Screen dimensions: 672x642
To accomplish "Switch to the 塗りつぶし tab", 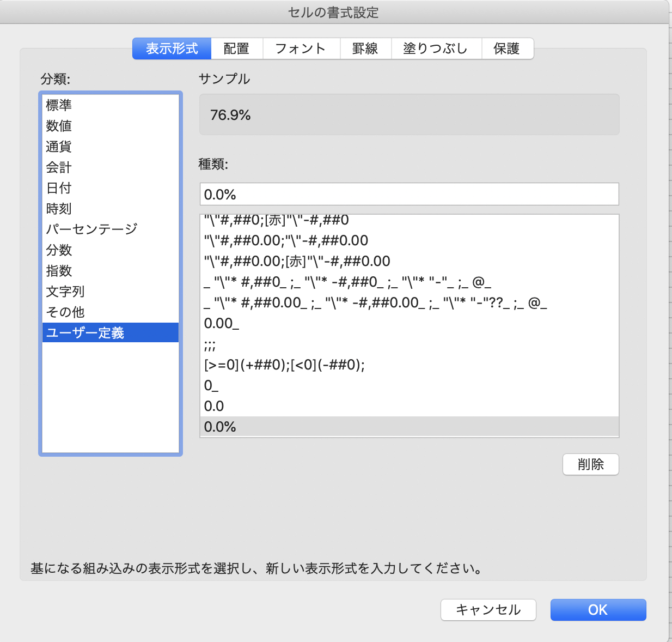I will 436,49.
